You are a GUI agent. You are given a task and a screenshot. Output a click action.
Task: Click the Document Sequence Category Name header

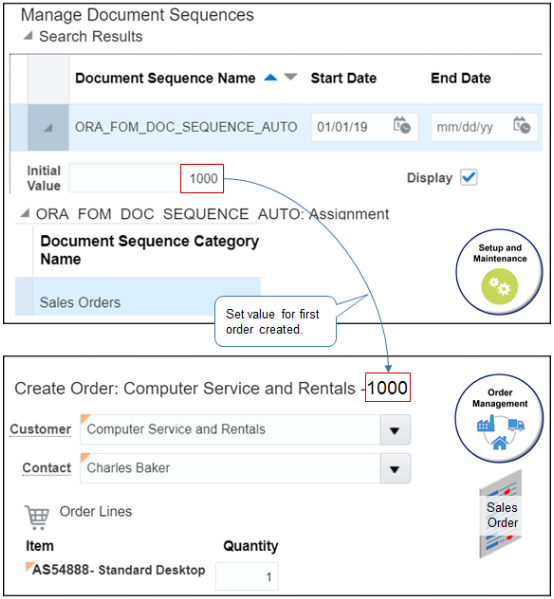click(x=149, y=250)
